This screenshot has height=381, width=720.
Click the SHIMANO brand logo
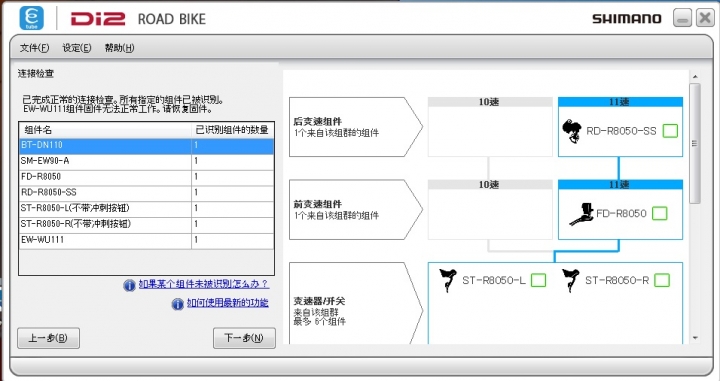coord(627,19)
